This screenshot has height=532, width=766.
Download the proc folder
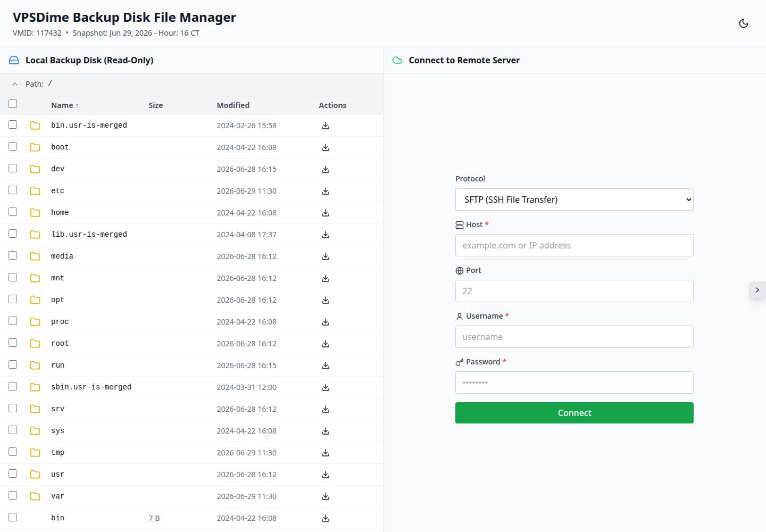tap(326, 322)
